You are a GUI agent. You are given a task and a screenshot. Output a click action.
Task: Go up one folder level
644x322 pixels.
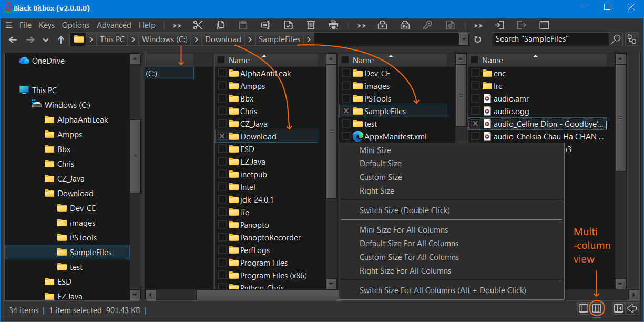click(x=61, y=39)
